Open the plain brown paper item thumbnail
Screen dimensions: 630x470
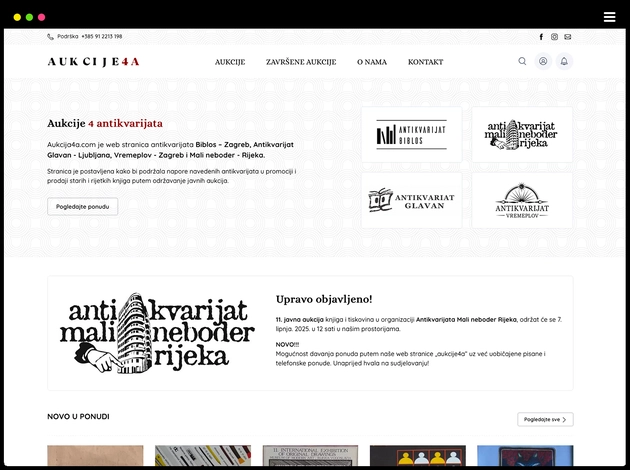(x=95, y=456)
